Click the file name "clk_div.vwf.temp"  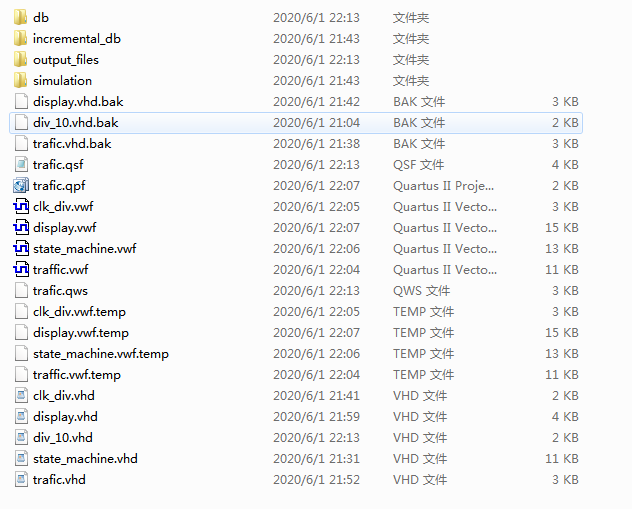coord(79,312)
